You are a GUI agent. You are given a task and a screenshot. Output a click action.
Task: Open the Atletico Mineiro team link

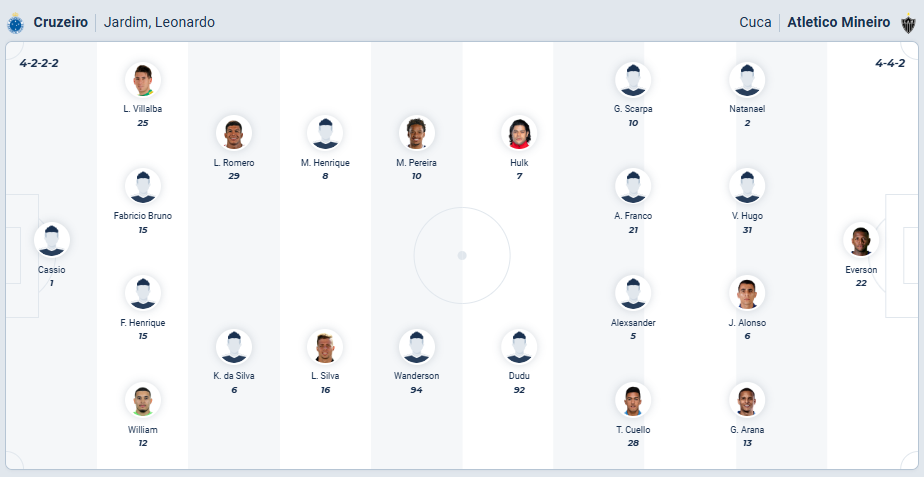[838, 22]
